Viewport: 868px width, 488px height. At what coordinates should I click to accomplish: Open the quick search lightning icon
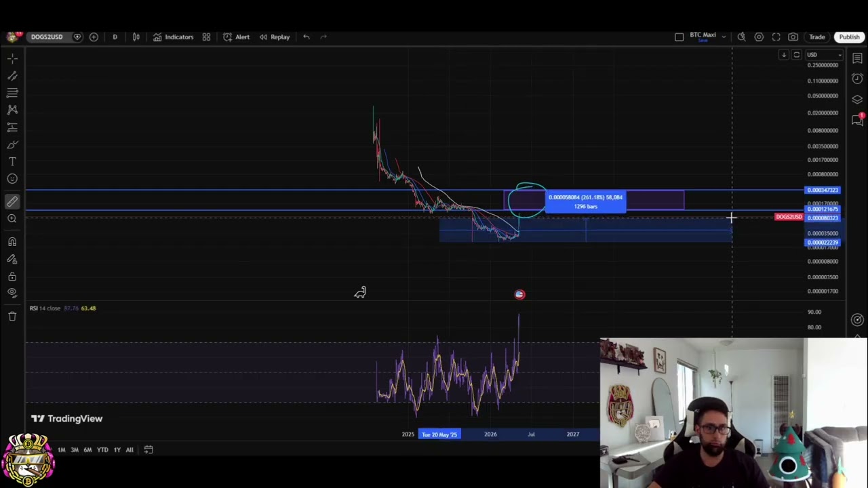pyautogui.click(x=742, y=37)
